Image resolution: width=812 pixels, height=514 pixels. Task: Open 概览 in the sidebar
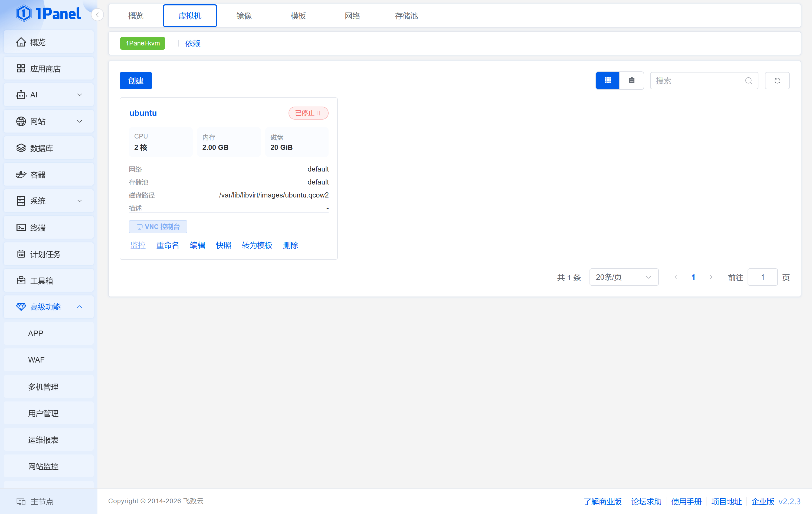pos(48,42)
